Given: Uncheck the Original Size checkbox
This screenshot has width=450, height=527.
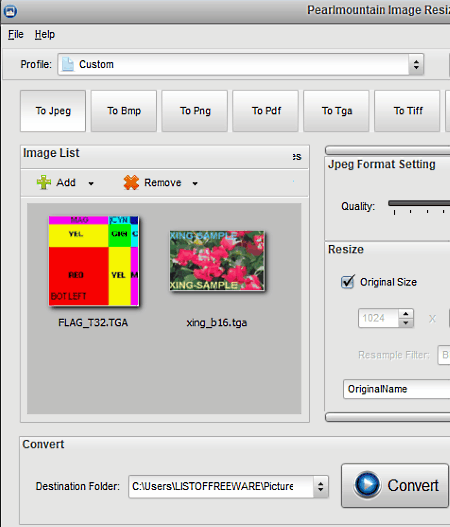Looking at the screenshot, I should [347, 282].
